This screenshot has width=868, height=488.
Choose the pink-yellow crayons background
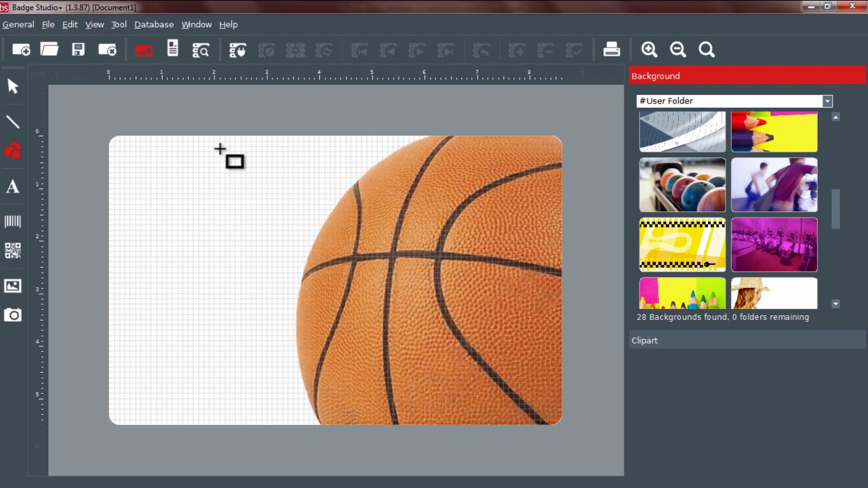(682, 293)
